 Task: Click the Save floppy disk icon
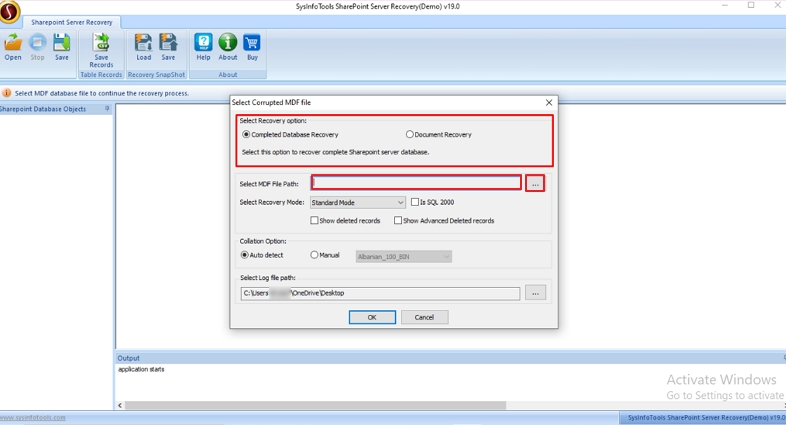pyautogui.click(x=62, y=44)
